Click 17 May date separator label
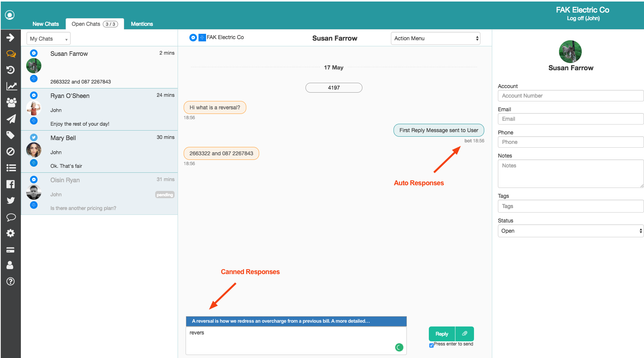This screenshot has width=644, height=358. pos(334,67)
